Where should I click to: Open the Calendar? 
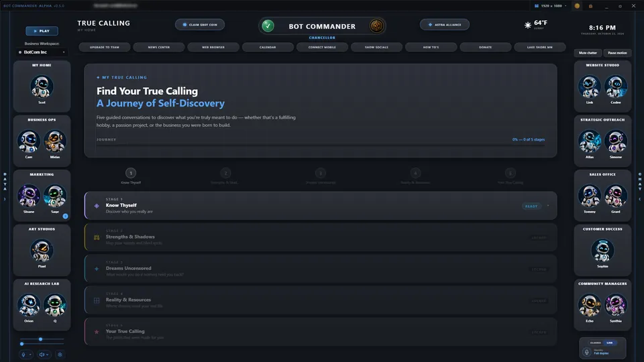268,47
